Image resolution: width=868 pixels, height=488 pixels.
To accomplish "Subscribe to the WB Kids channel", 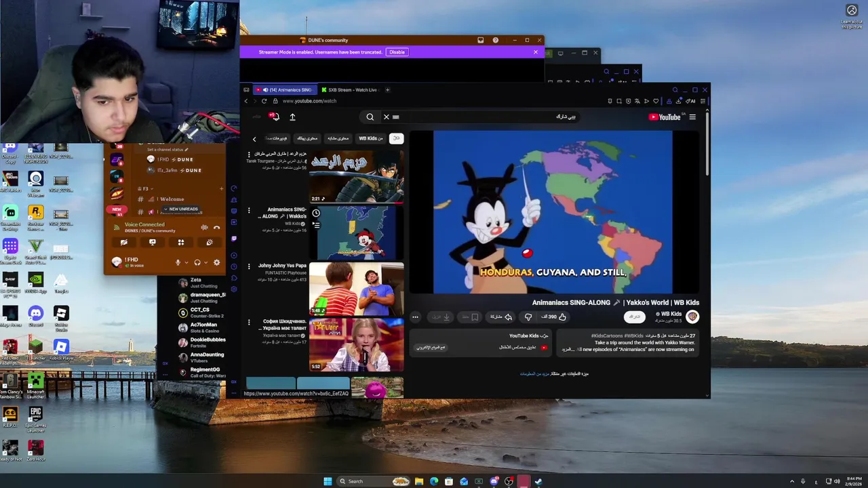I will point(635,317).
